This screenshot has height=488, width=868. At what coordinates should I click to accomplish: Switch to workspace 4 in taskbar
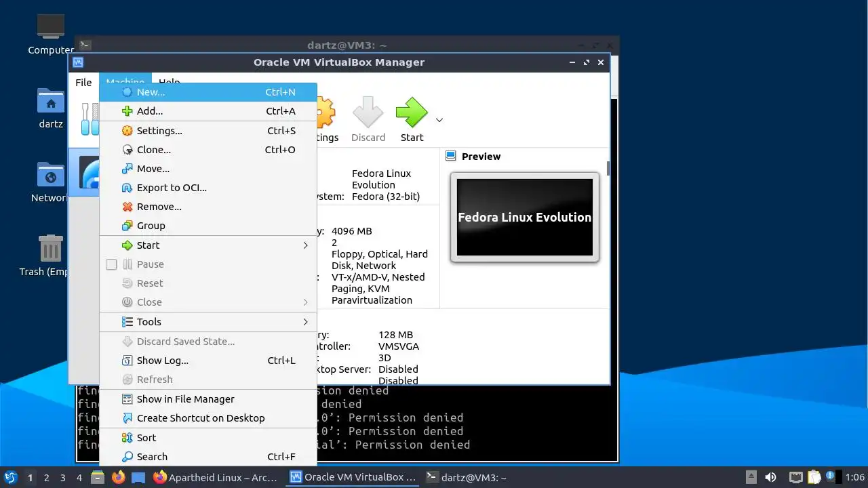(x=79, y=477)
